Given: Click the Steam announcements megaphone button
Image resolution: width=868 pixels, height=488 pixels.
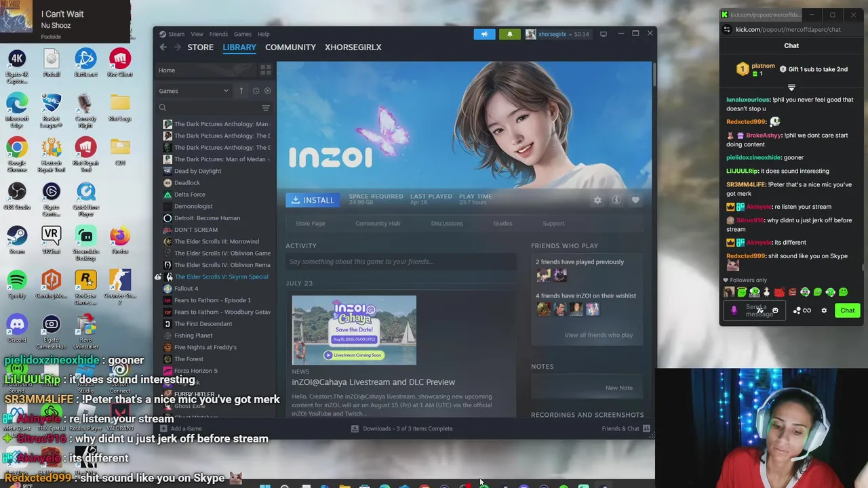Looking at the screenshot, I should (x=484, y=34).
